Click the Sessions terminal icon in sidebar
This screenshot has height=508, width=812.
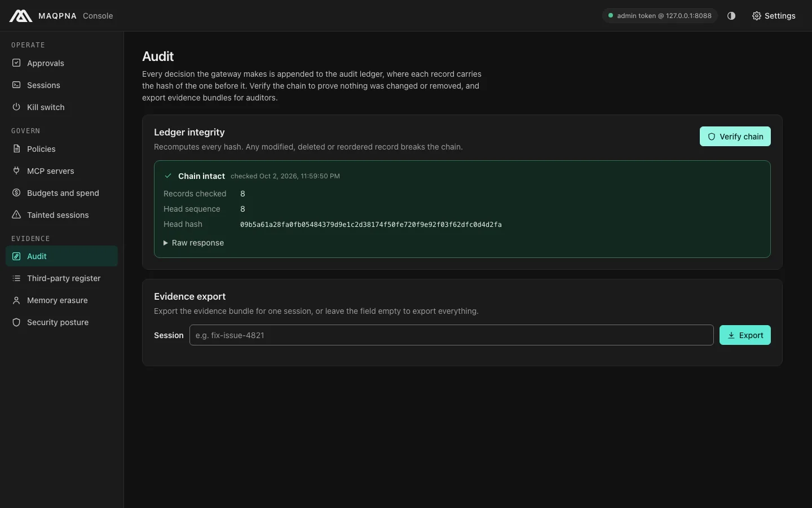coord(16,85)
